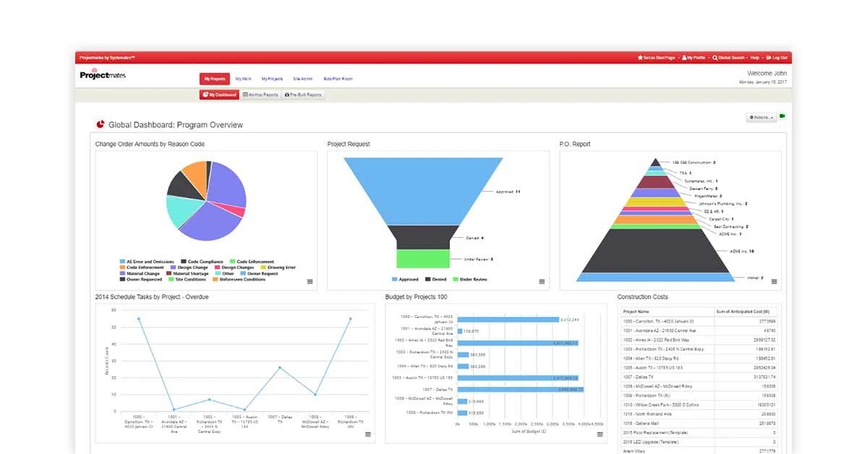The height and width of the screenshot is (454, 868).
Task: Open the Ad-Hoc Reports grid icon
Action: pyautogui.click(x=246, y=94)
